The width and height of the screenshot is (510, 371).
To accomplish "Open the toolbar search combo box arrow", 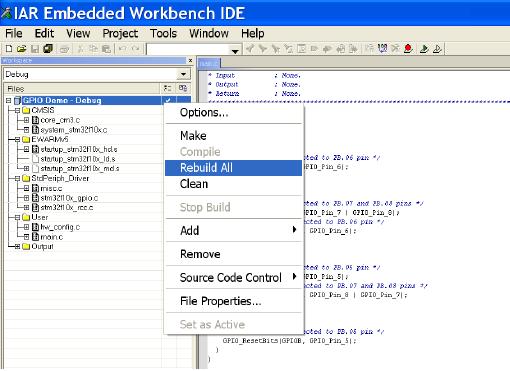I will click(x=235, y=50).
